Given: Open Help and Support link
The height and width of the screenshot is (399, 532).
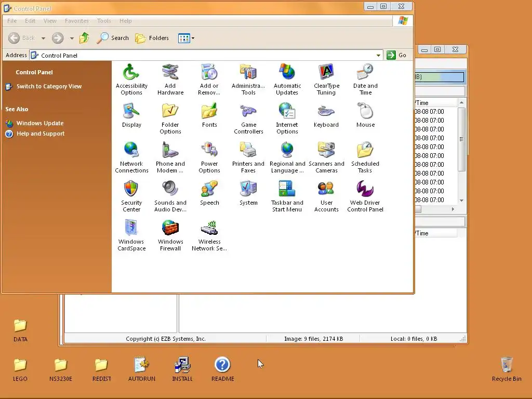Looking at the screenshot, I should click(41, 134).
